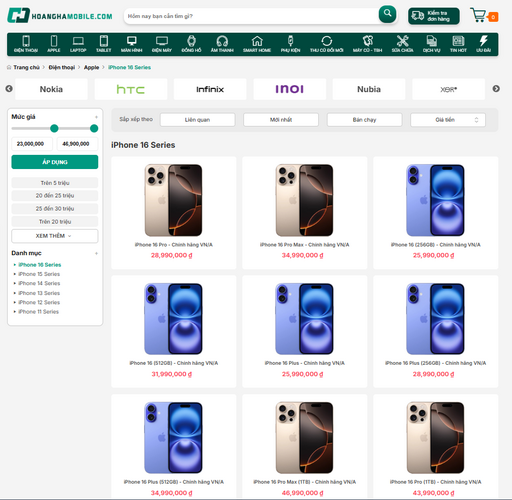Expand price options with Xem thêm
512x500 pixels.
click(55, 236)
